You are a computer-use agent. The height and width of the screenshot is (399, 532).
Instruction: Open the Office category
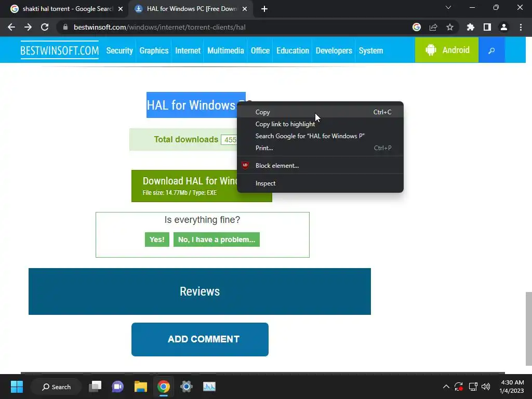tap(260, 50)
